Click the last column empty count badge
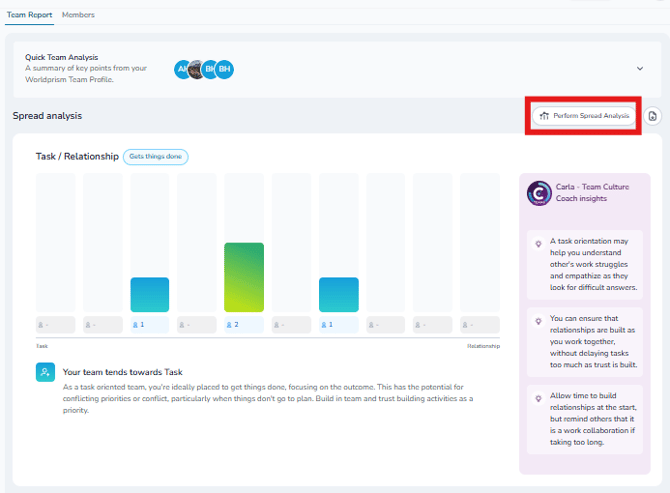 480,325
